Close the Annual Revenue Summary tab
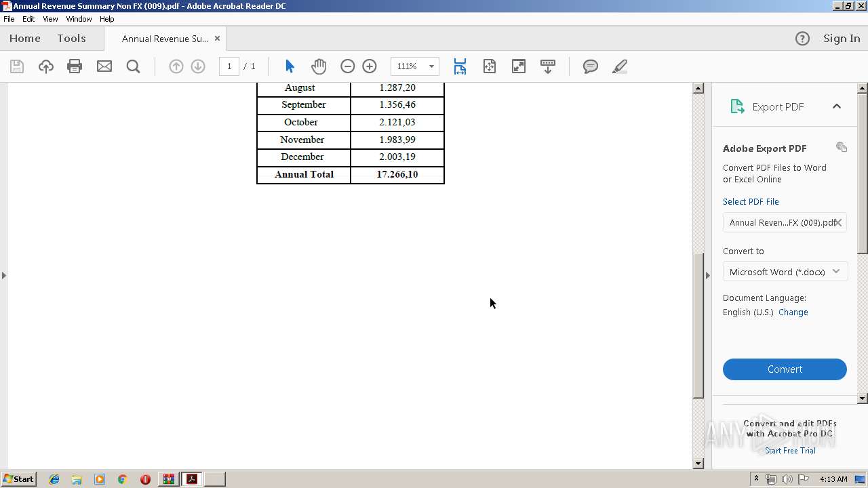Screen dimensions: 868x488 pyautogui.click(x=217, y=39)
